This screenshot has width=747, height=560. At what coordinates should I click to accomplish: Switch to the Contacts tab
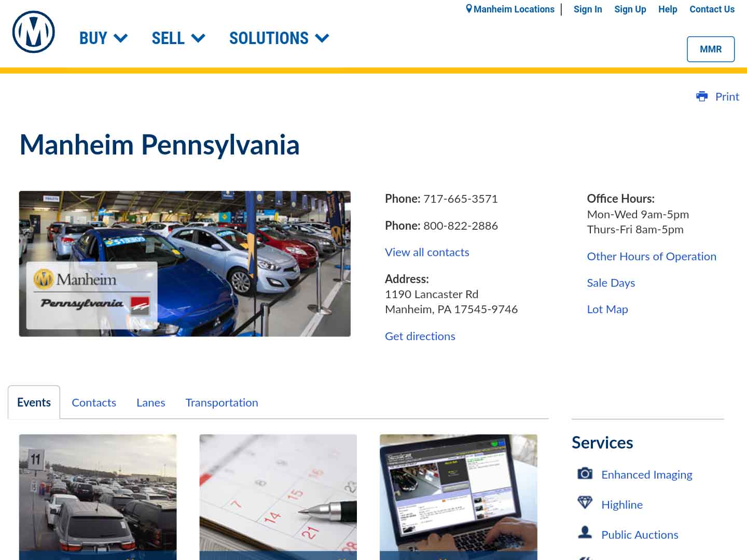click(x=94, y=402)
